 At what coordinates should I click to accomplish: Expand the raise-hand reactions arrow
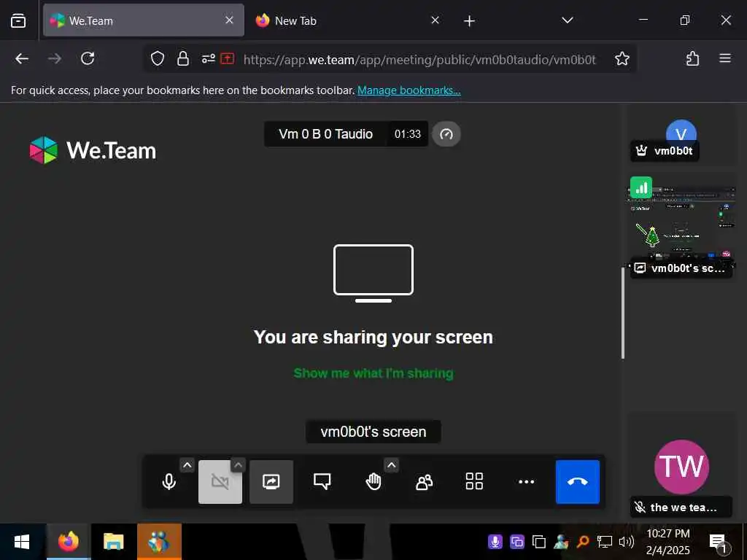click(x=391, y=465)
